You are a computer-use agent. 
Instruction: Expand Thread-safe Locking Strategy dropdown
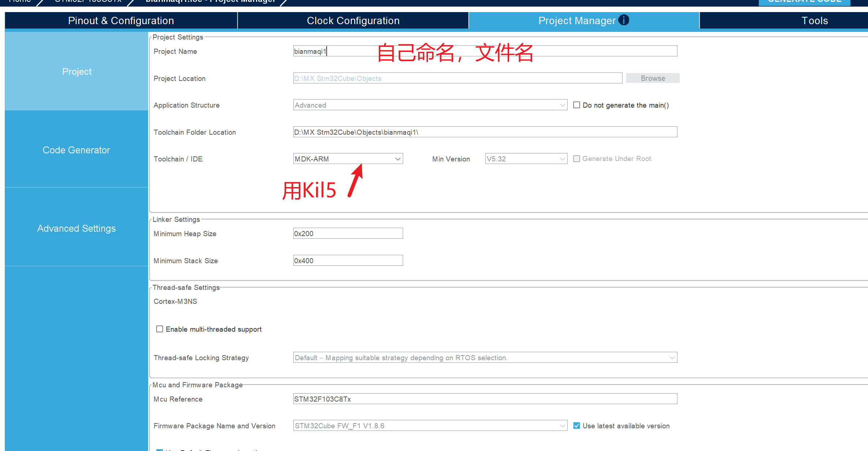tap(485, 358)
